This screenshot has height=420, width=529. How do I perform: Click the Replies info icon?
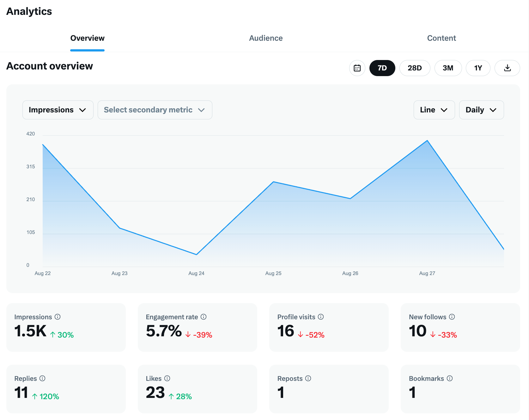(x=43, y=378)
